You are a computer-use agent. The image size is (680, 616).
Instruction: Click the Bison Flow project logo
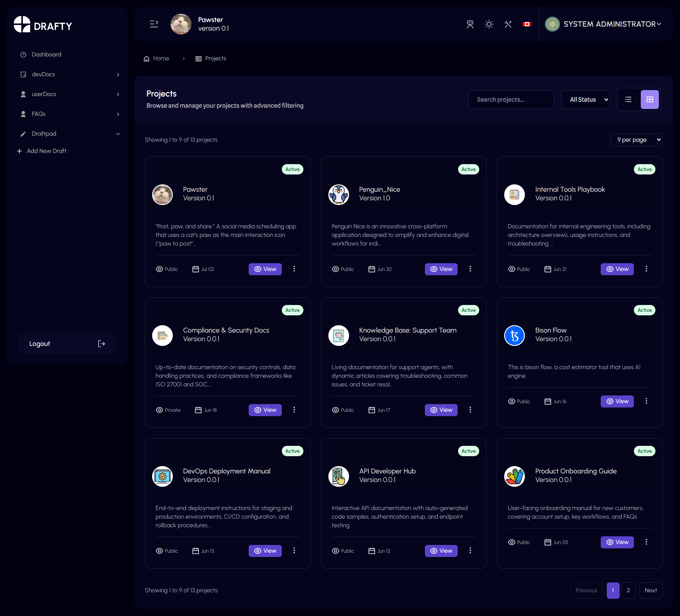click(x=514, y=335)
